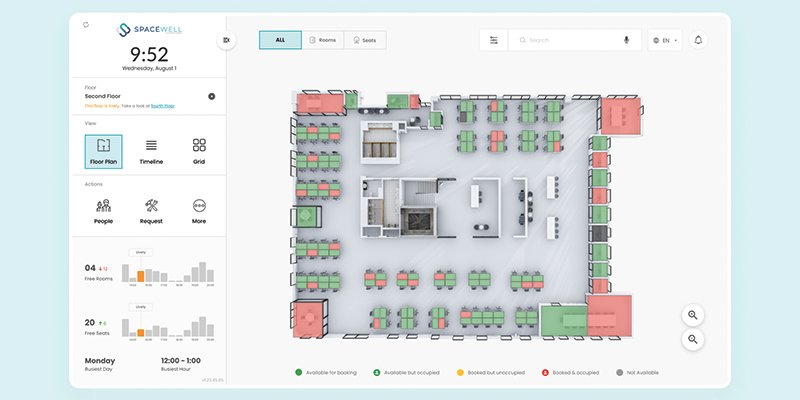This screenshot has width=800, height=400.
Task: Activate voice search microphone icon
Action: pos(627,40)
